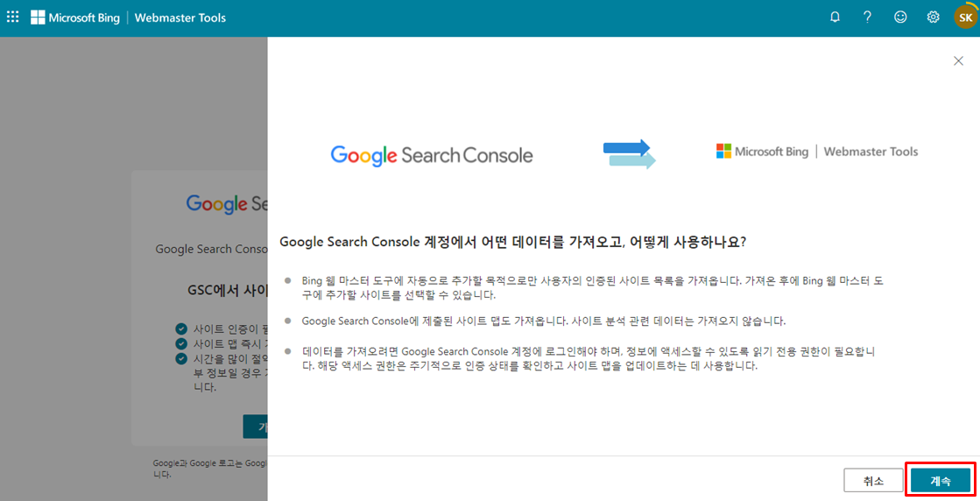The image size is (980, 501).
Task: Open the settings gear icon
Action: click(x=933, y=17)
